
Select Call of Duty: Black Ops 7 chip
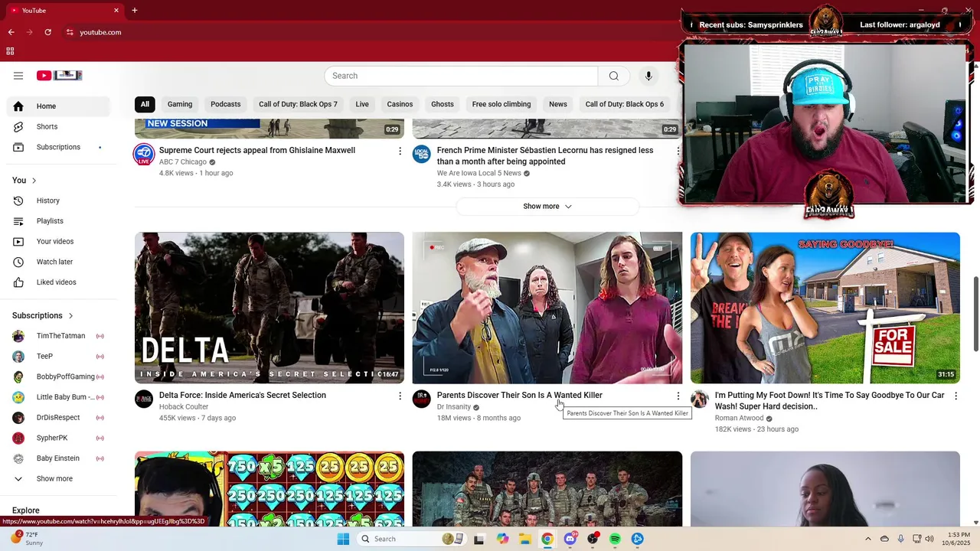[x=298, y=104]
